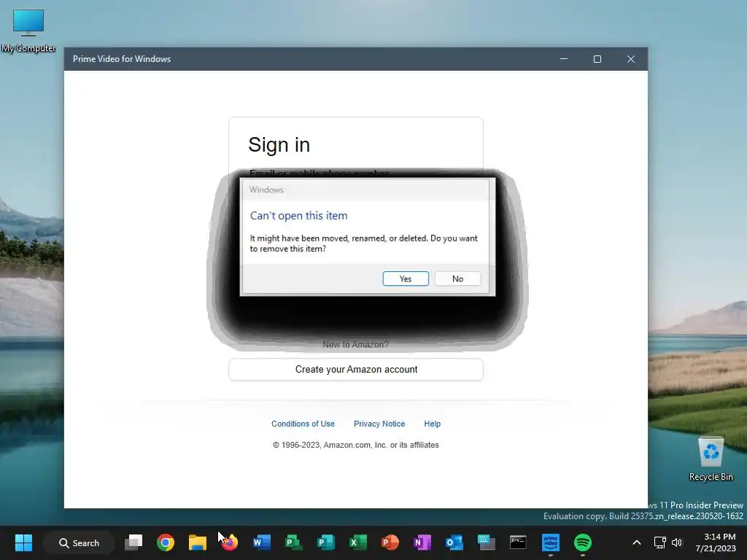Image resolution: width=747 pixels, height=560 pixels.
Task: Minimize the Prime Video window
Action: point(564,59)
